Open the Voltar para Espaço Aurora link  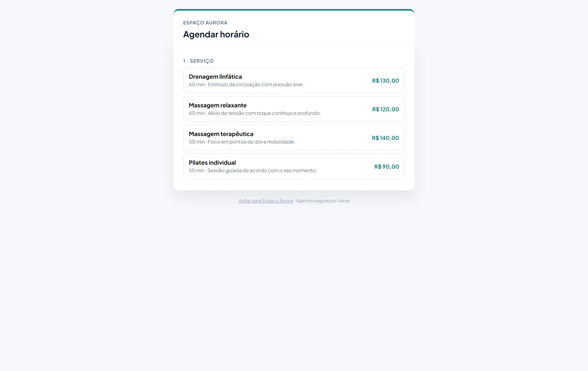(x=266, y=201)
